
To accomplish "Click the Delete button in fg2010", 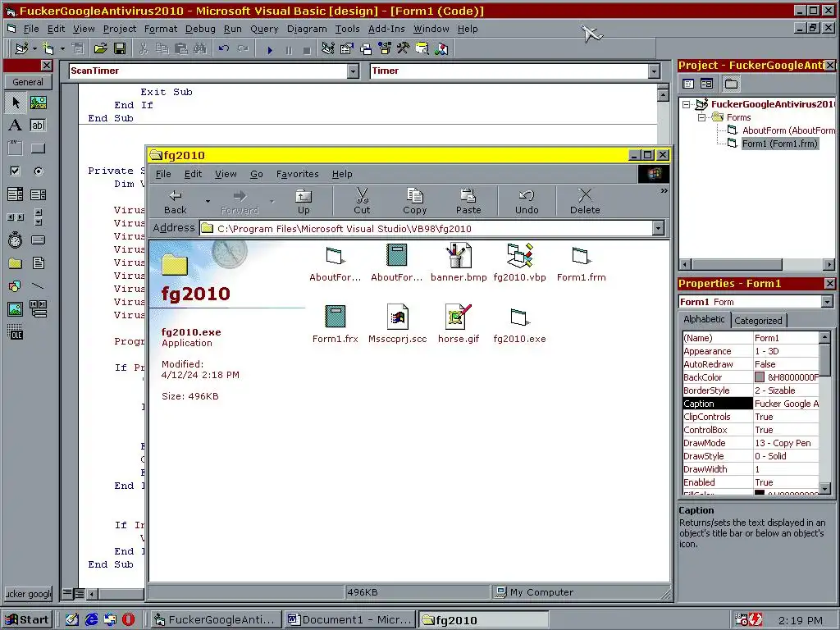I will click(585, 202).
